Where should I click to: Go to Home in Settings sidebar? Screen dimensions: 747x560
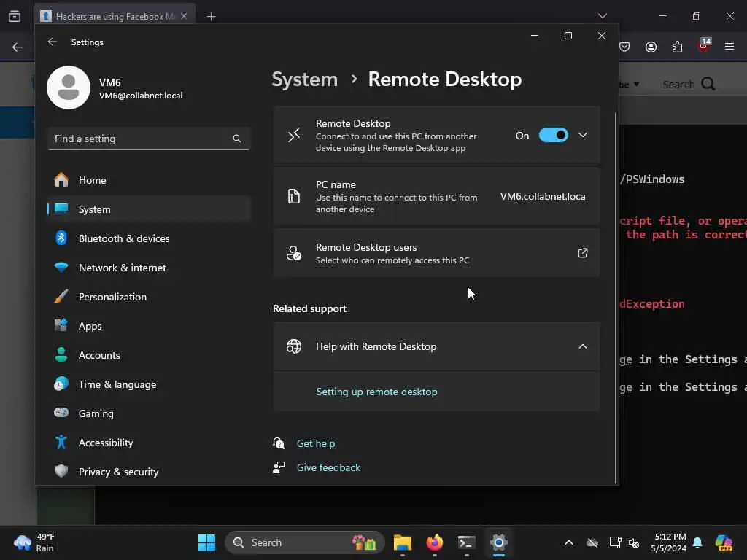(x=149, y=180)
